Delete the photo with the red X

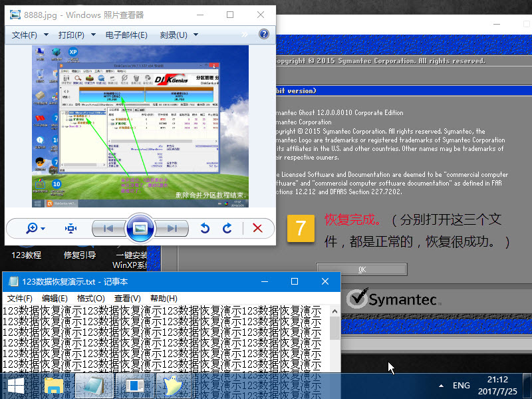click(x=257, y=229)
